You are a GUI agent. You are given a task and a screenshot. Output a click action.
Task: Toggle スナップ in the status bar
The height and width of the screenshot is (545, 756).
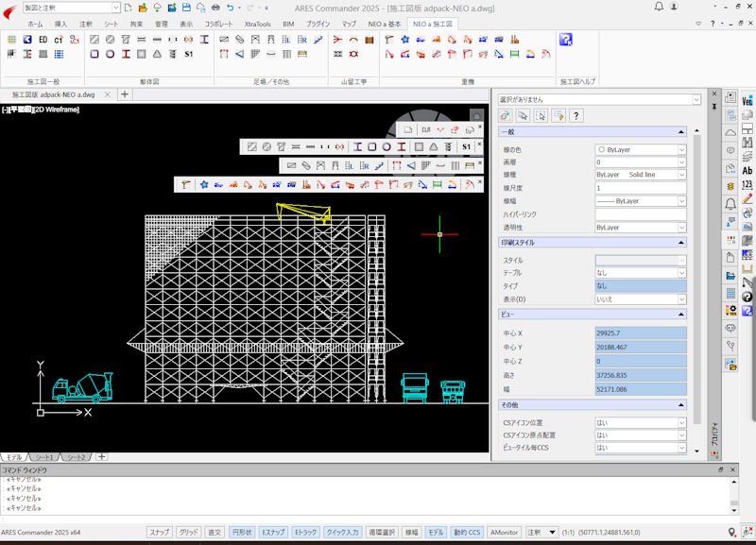[x=159, y=532]
